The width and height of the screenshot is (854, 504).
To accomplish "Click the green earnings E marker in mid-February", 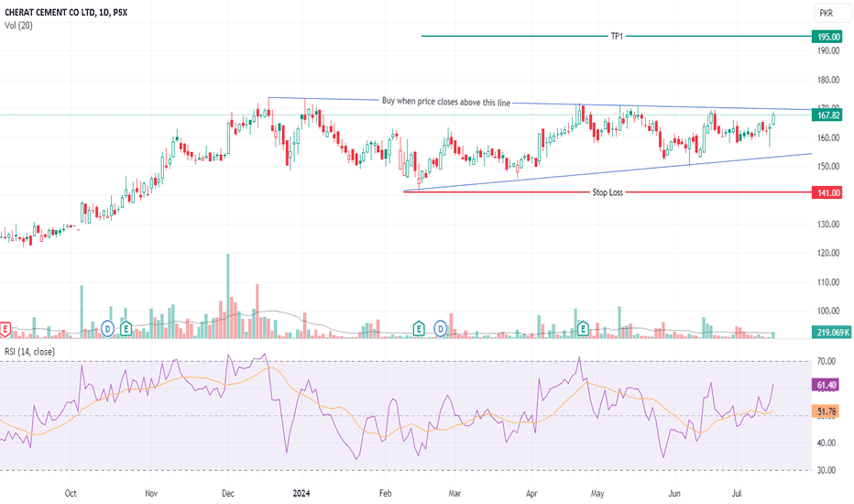I will 418,329.
